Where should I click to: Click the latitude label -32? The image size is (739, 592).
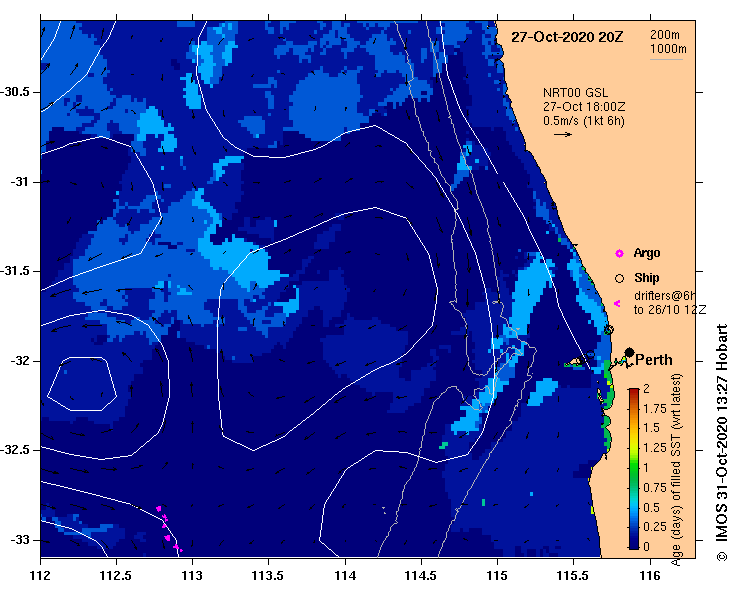click(x=19, y=361)
